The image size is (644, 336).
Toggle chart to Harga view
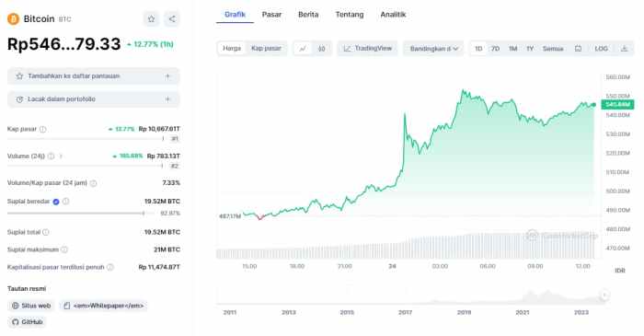click(232, 49)
